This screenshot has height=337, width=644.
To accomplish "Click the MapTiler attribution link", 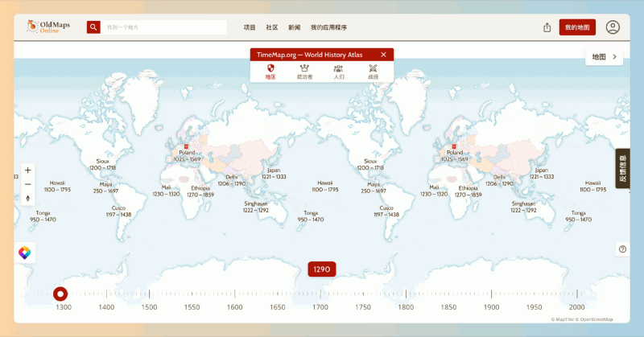I will pos(562,319).
